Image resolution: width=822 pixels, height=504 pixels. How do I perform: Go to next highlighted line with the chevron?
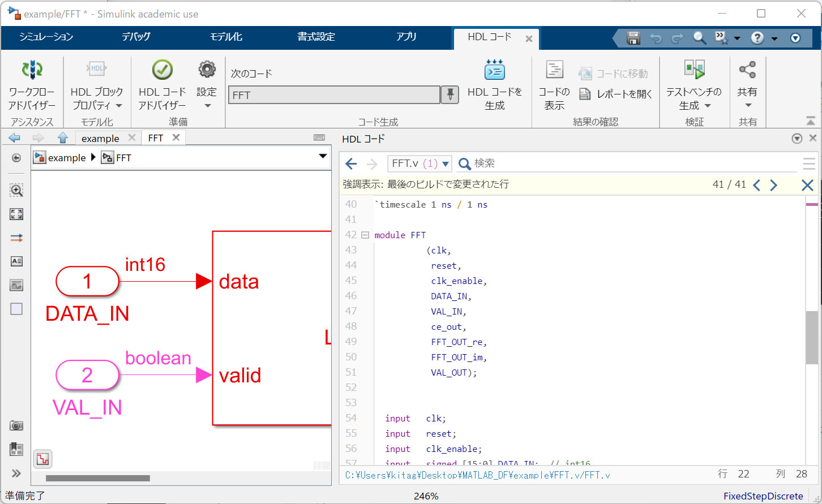[x=774, y=184]
